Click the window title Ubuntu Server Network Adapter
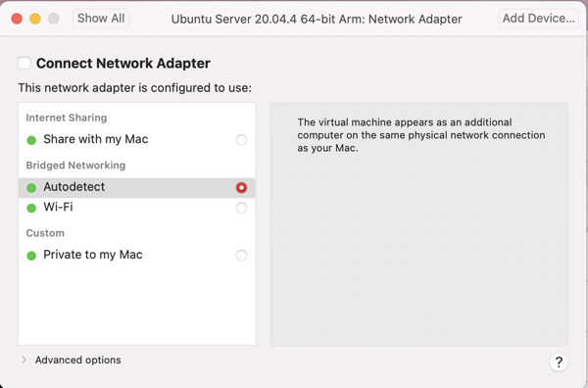 (x=317, y=20)
